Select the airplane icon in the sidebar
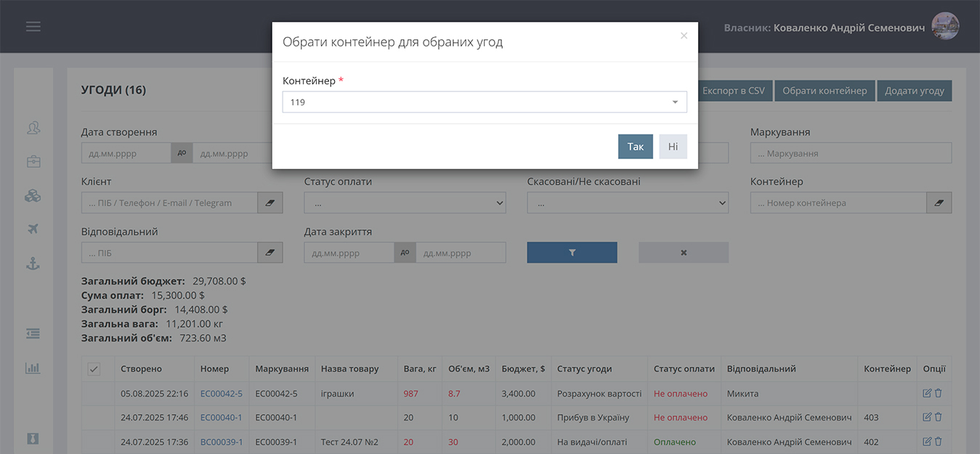980x454 pixels. pyautogui.click(x=33, y=230)
